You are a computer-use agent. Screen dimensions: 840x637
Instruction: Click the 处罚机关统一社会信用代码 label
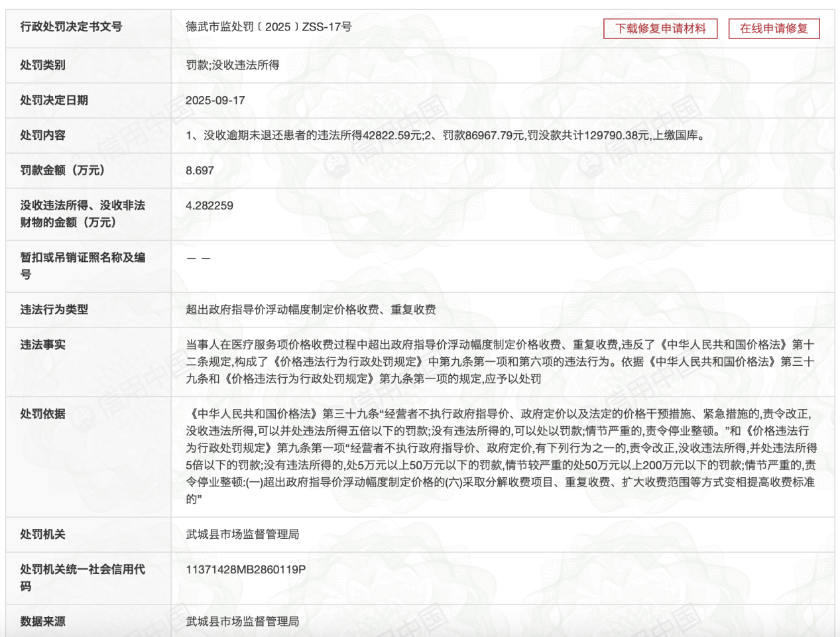point(82,577)
